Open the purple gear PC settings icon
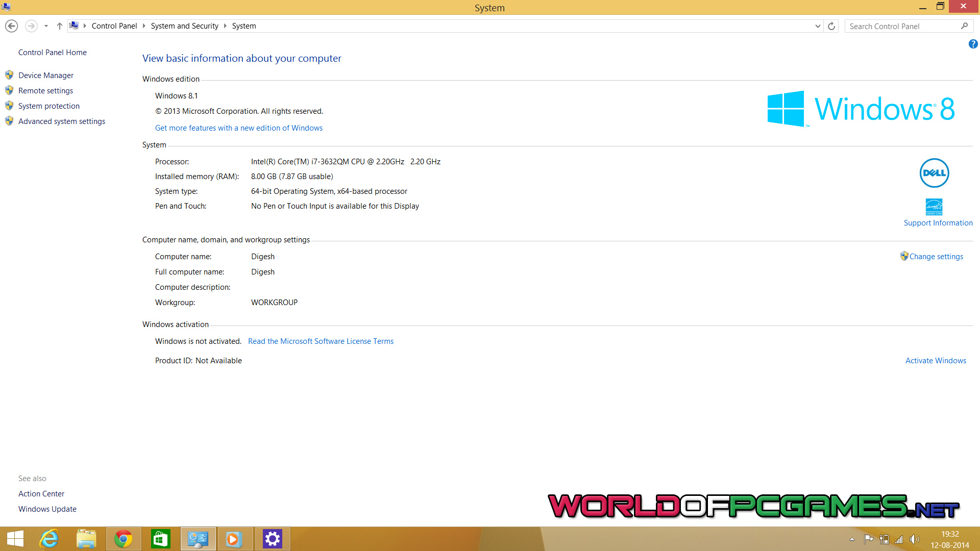 [x=273, y=539]
